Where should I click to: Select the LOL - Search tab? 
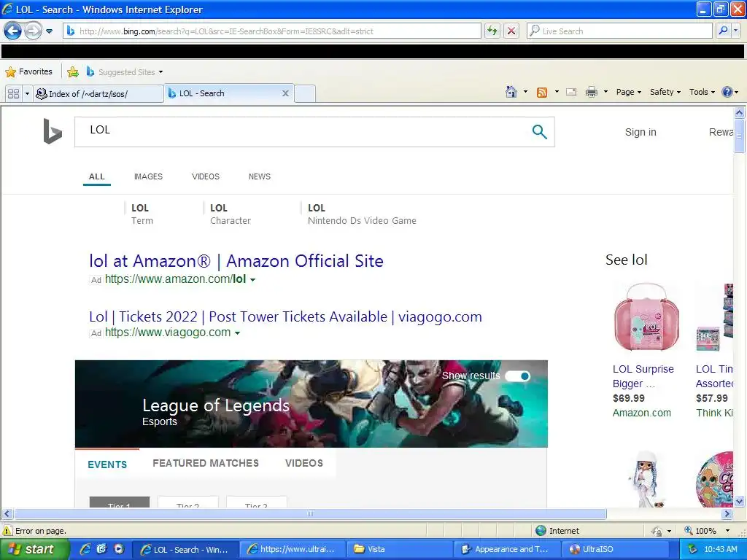point(223,93)
